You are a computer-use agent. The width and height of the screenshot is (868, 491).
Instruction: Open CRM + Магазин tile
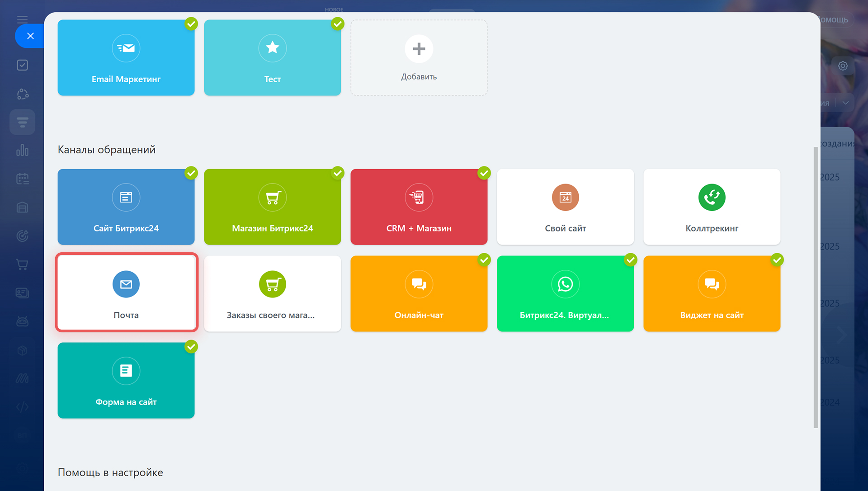click(419, 207)
